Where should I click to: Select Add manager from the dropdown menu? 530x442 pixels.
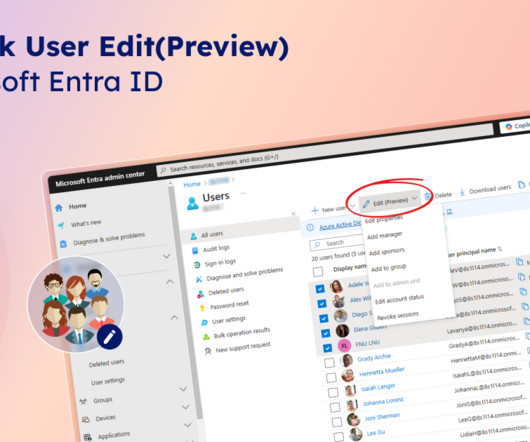[385, 235]
